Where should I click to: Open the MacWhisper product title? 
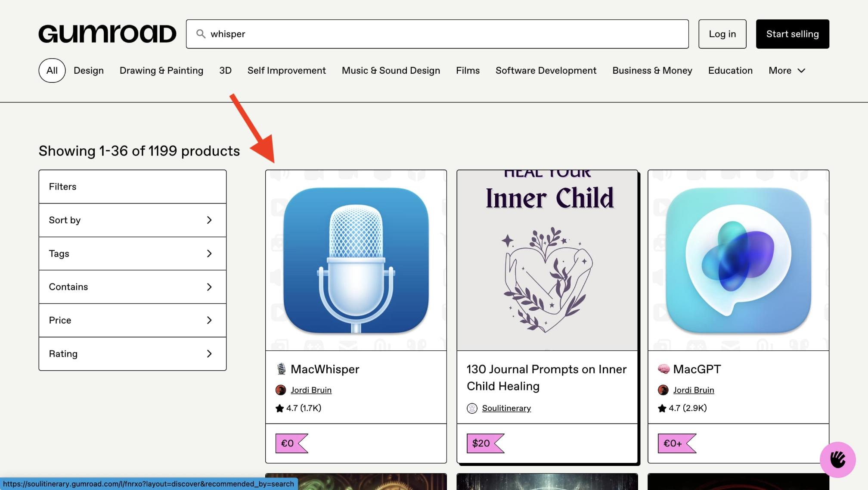tap(325, 369)
